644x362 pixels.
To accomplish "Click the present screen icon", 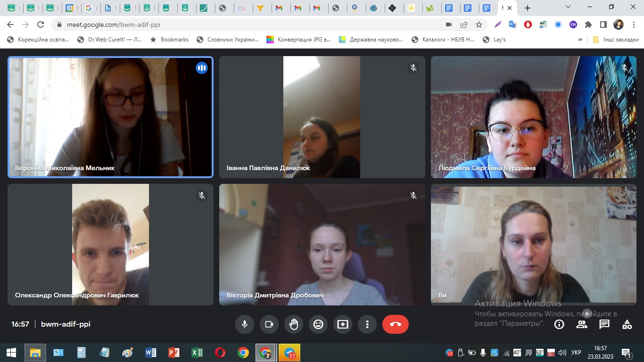I will 343,324.
